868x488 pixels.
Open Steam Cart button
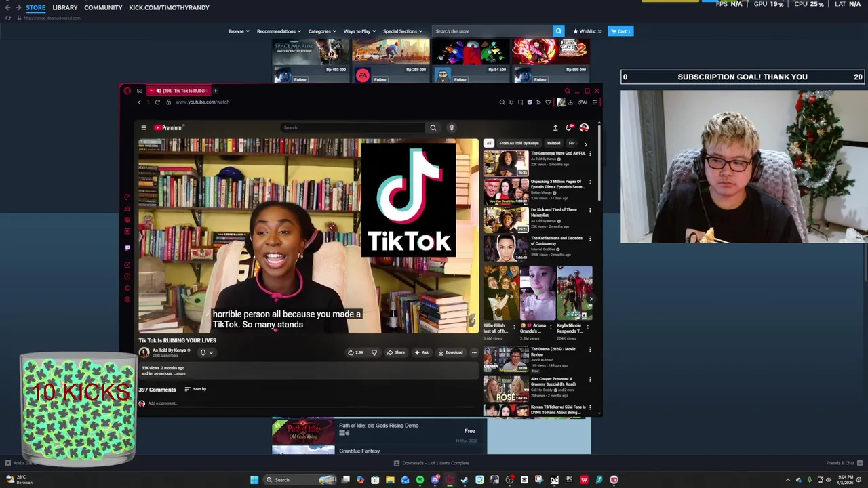click(620, 31)
